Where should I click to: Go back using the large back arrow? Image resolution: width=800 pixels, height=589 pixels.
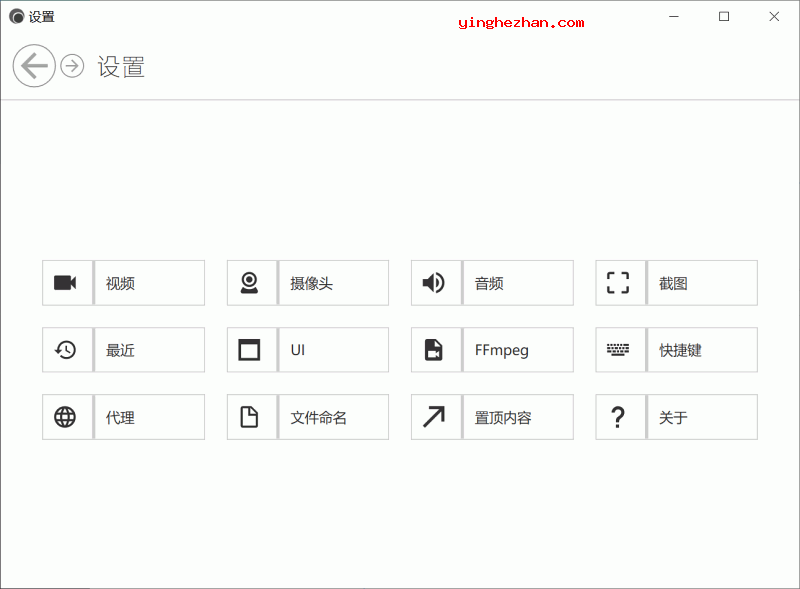[34, 66]
